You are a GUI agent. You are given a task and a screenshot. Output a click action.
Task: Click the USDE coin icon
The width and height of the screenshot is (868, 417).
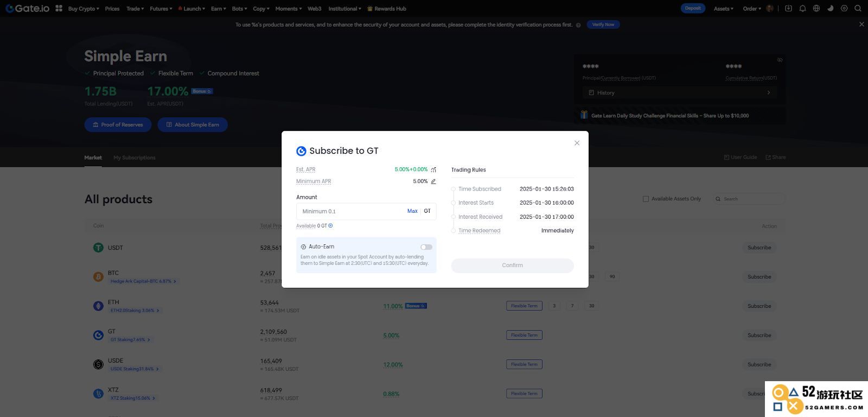98,365
